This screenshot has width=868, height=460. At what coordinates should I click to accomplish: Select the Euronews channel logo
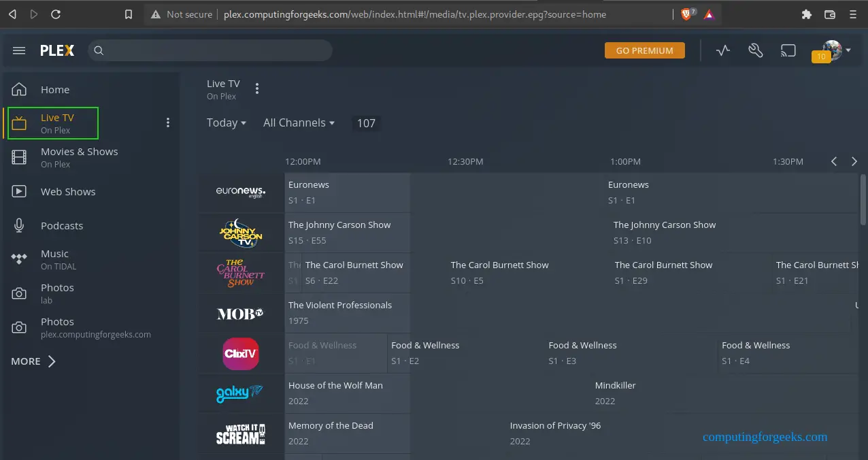point(241,193)
